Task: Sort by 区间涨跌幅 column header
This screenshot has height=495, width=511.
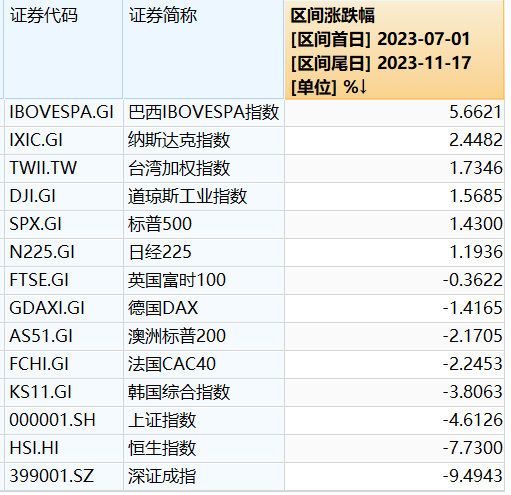Action: pos(394,49)
